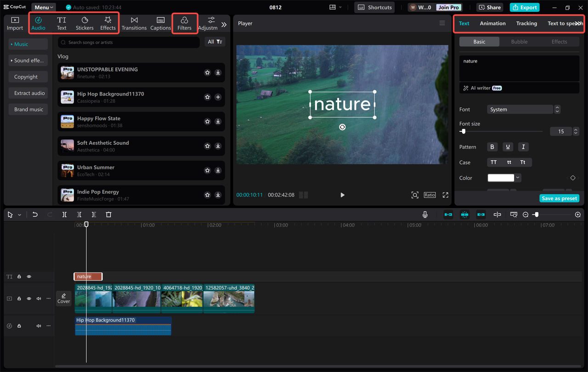Click the delete (trash) icon in timeline toolbar
The height and width of the screenshot is (372, 588).
108,214
